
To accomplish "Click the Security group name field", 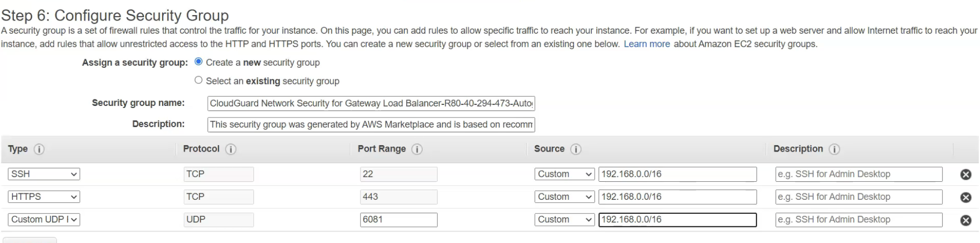I will (371, 103).
